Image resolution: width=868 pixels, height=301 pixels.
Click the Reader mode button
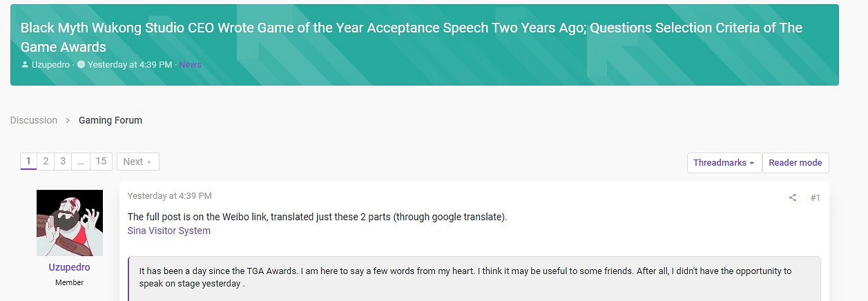[x=795, y=163]
